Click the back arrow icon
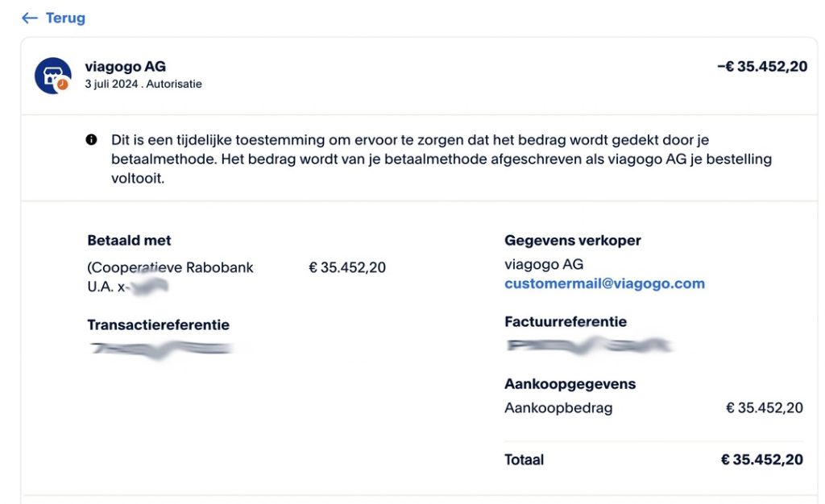 point(29,18)
